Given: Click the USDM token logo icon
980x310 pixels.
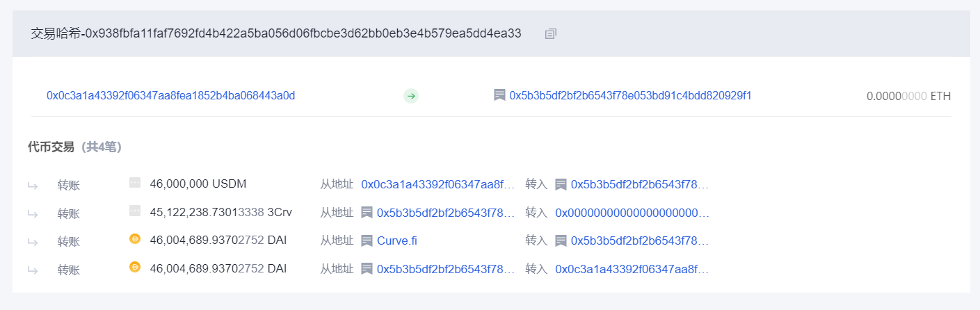Looking at the screenshot, I should pyautogui.click(x=135, y=183).
